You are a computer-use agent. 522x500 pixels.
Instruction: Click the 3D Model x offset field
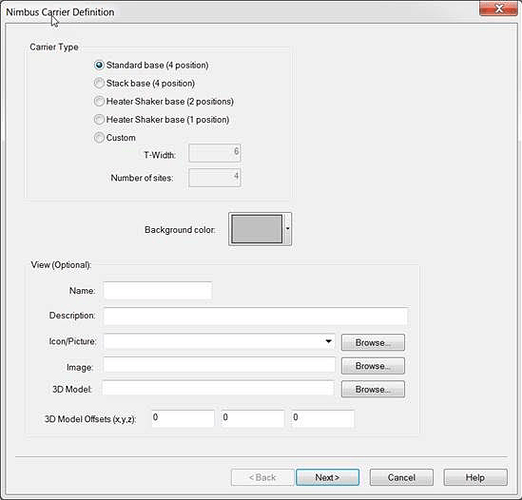coord(183,418)
